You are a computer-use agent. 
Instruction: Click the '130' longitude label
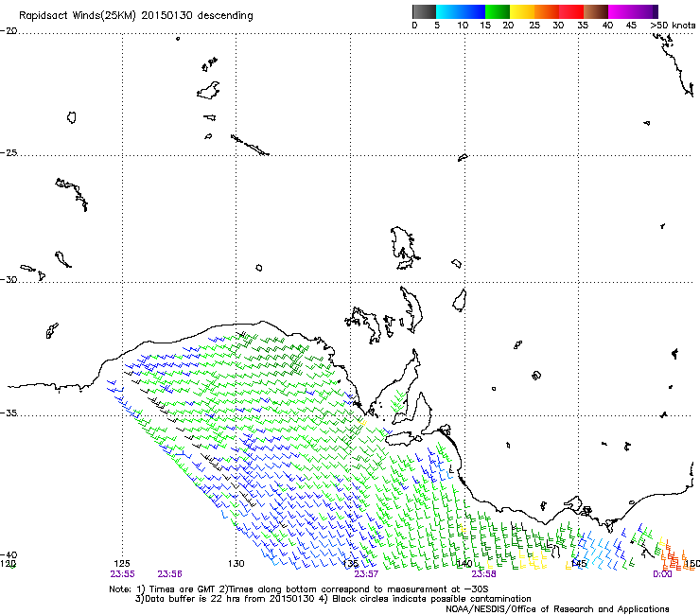(x=236, y=564)
